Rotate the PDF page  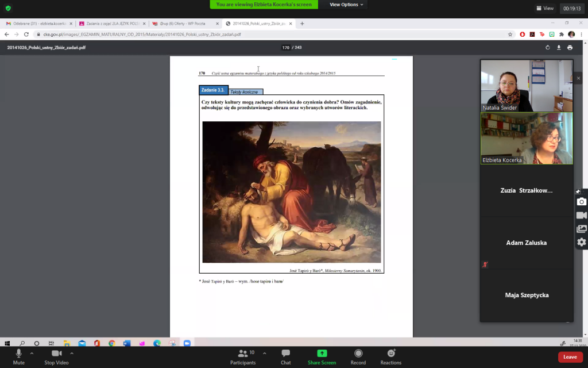[x=548, y=48]
